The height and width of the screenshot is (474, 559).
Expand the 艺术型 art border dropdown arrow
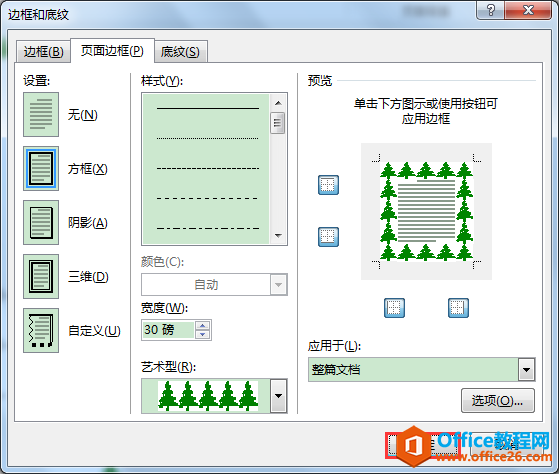tap(279, 396)
